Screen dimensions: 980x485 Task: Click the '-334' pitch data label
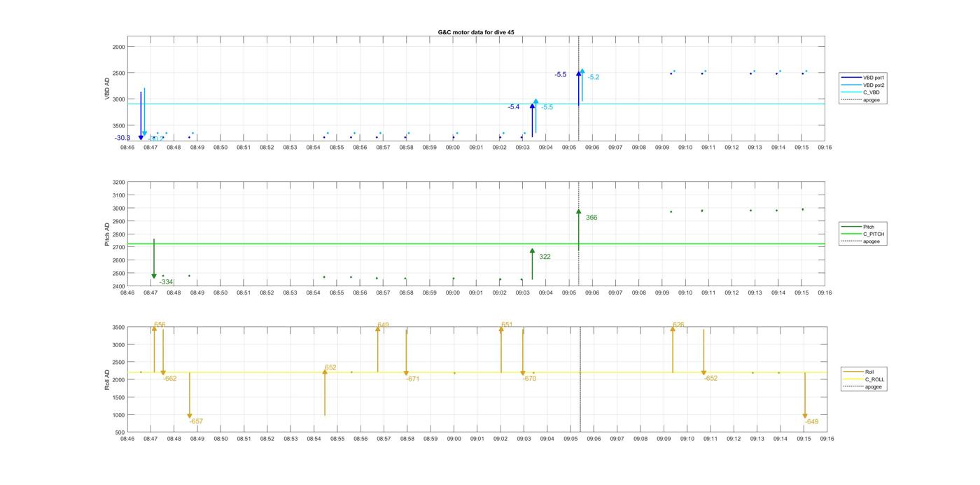(166, 282)
